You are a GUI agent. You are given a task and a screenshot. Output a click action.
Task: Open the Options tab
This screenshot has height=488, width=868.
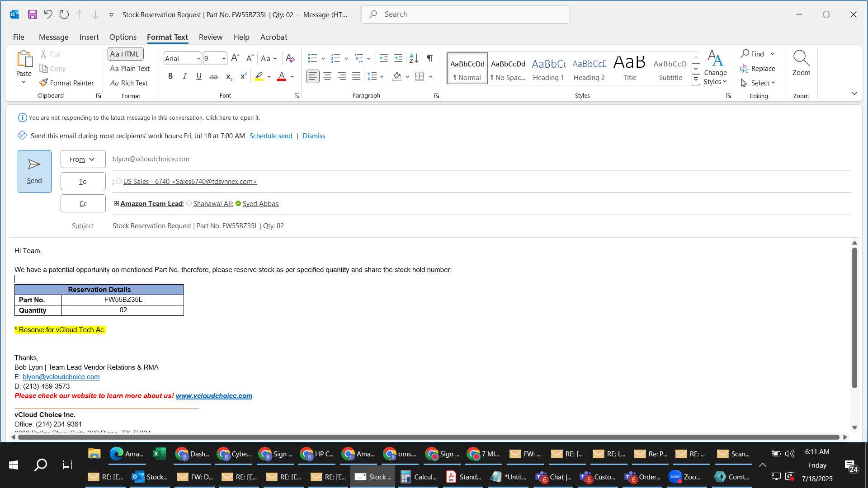pyautogui.click(x=123, y=37)
